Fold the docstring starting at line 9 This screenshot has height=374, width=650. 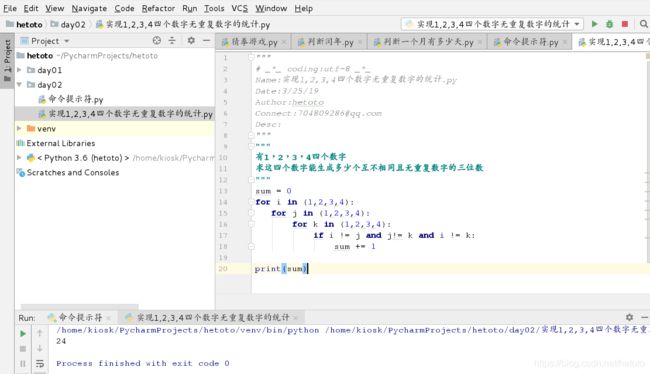click(251, 146)
